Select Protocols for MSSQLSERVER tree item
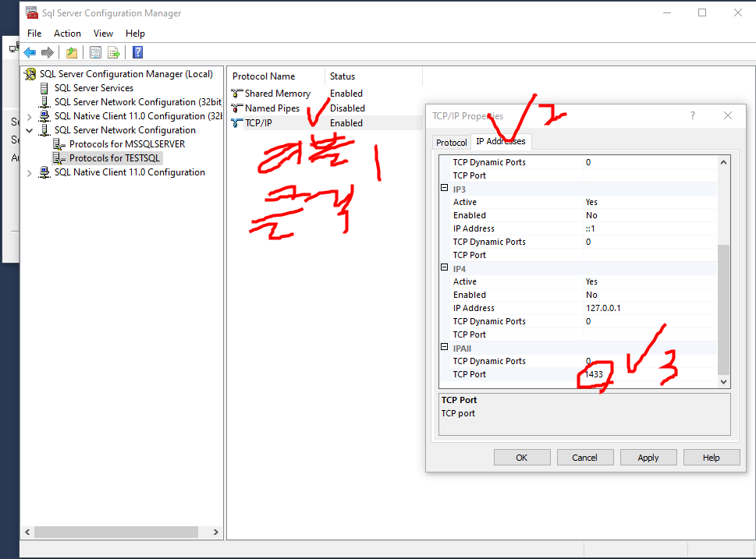 (127, 144)
